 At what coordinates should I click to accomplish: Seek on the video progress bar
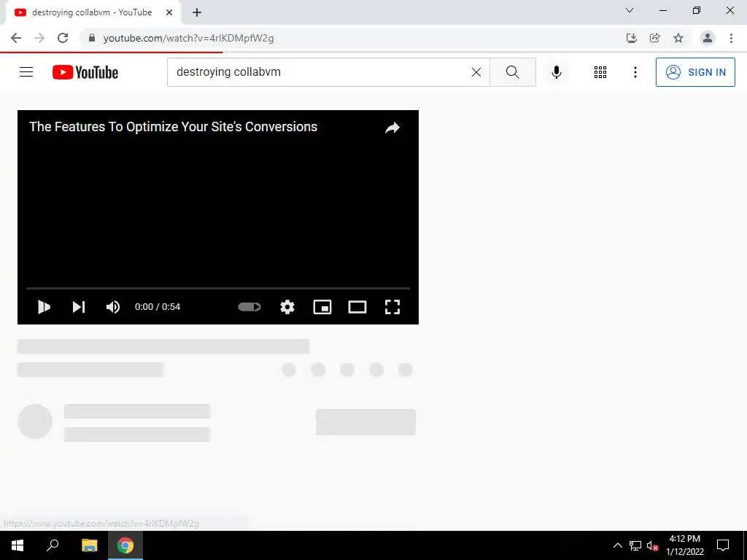tap(217, 288)
